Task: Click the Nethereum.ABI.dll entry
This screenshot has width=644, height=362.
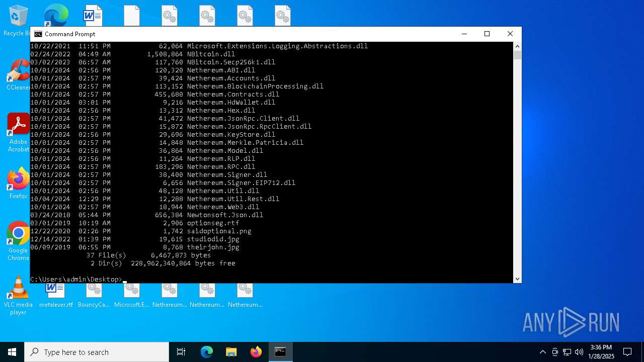Action: click(x=221, y=70)
